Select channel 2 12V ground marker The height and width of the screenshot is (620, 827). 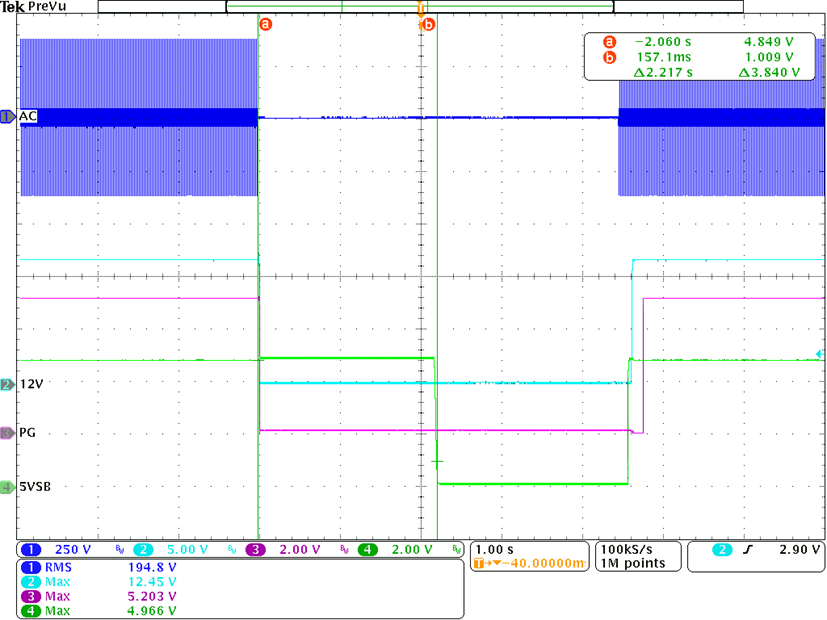(8, 384)
